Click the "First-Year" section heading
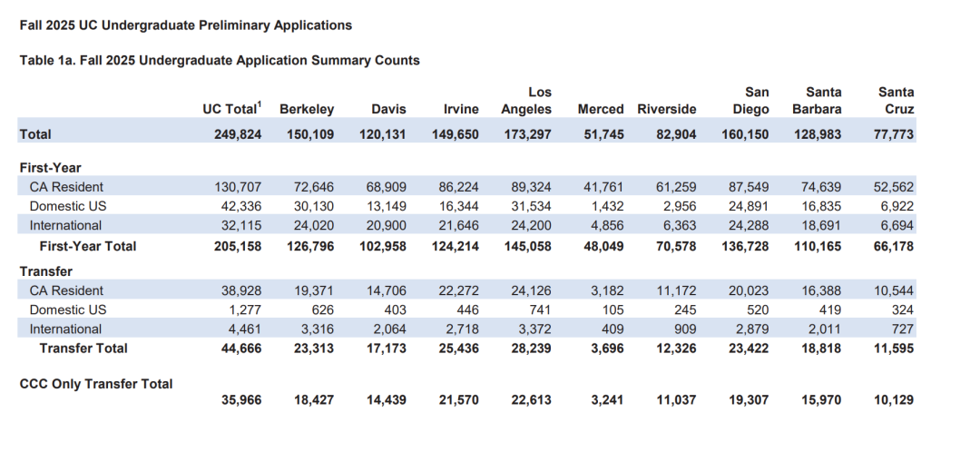 (50, 168)
